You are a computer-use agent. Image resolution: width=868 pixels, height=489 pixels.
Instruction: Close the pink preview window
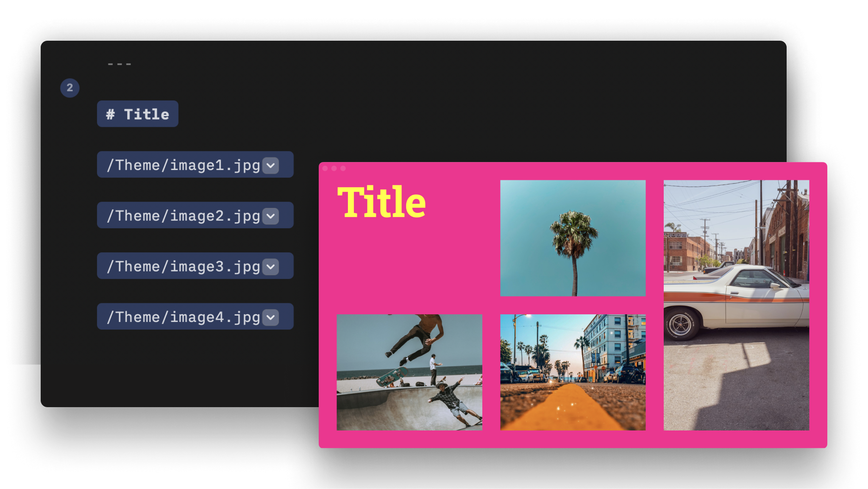coord(325,168)
